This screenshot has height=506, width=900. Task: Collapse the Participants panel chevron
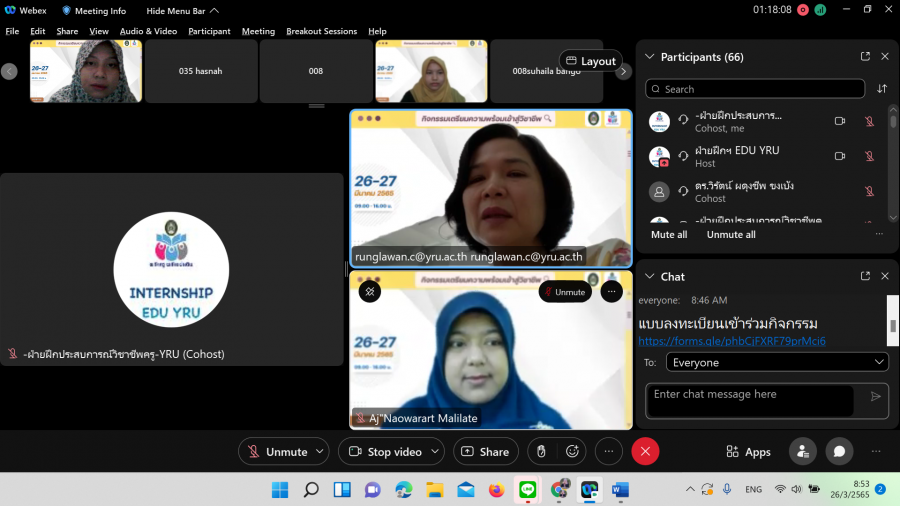[x=649, y=57]
